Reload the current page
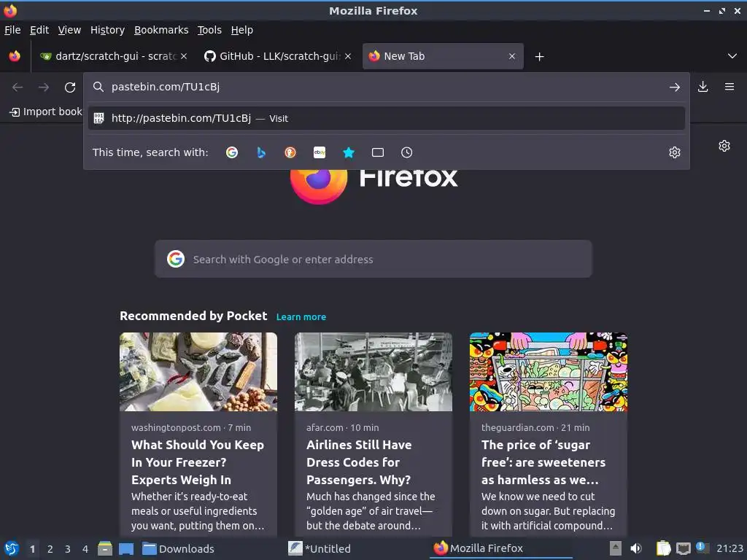 click(70, 87)
